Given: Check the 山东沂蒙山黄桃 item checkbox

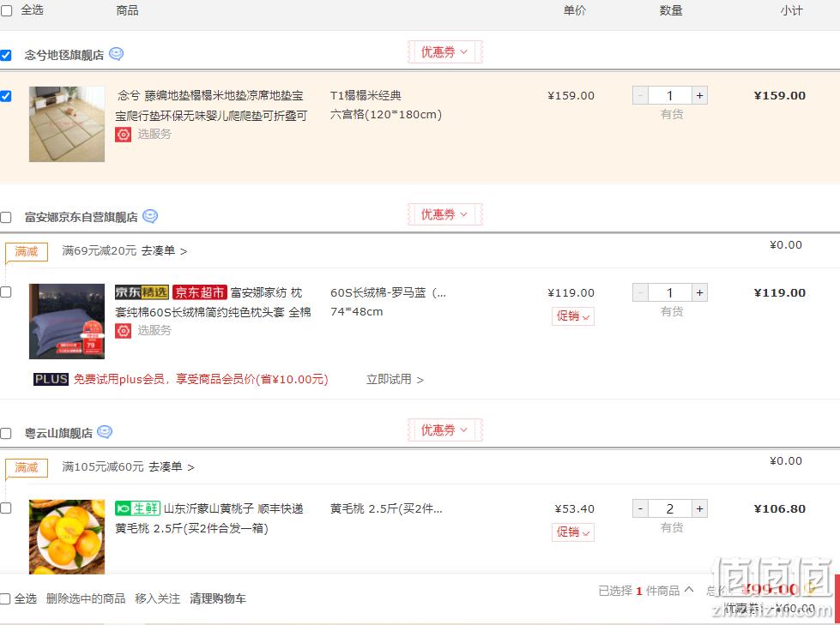Looking at the screenshot, I should 6,508.
